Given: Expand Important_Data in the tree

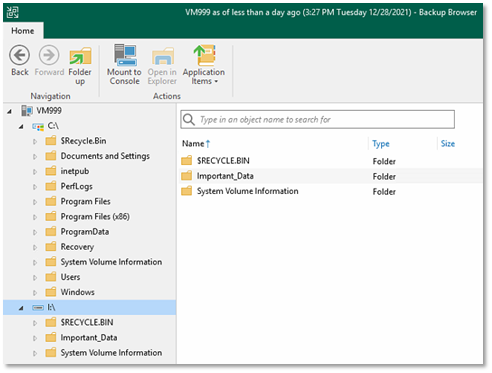Looking at the screenshot, I should coord(35,338).
